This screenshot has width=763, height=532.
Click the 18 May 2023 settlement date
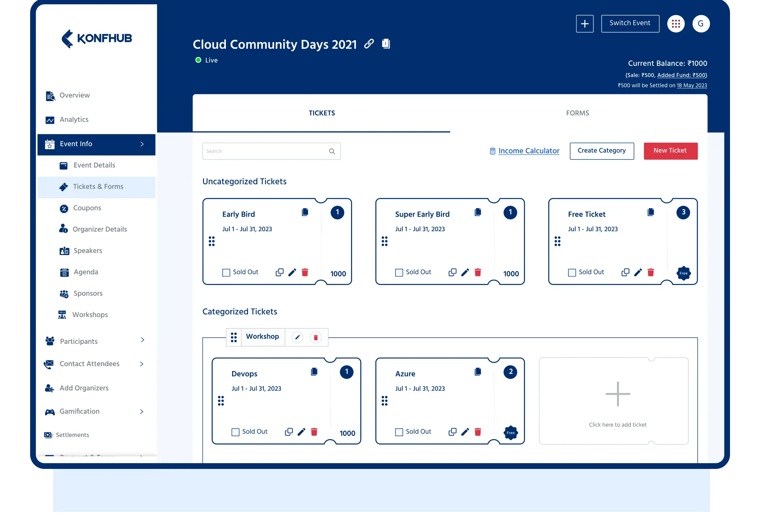(x=692, y=86)
